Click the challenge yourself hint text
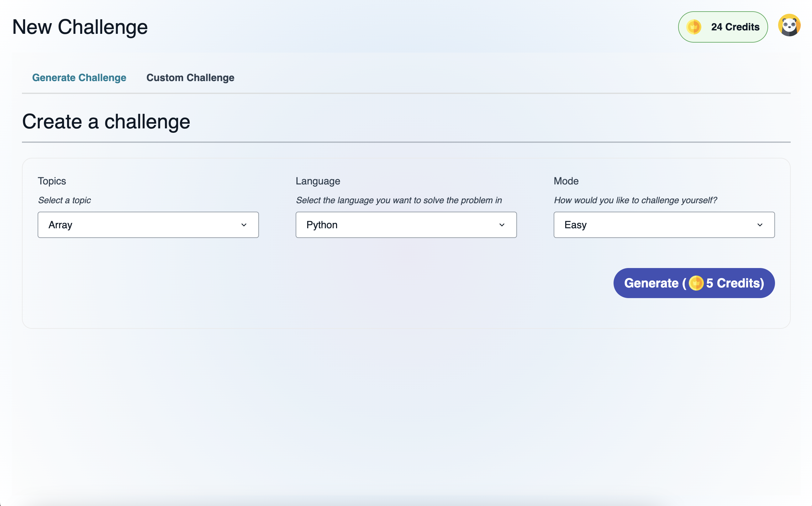The image size is (812, 506). (x=635, y=200)
